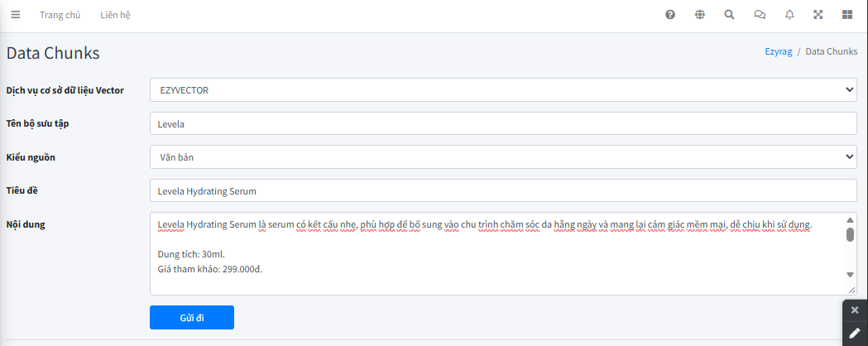This screenshot has height=346, width=868.
Task: Open the notifications bell icon
Action: (x=789, y=15)
